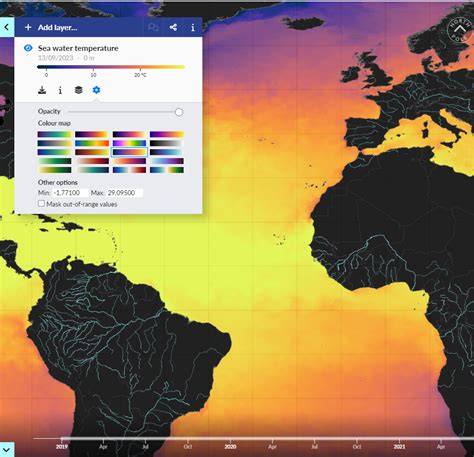Select the blue-green-yellow-red rainbow colour map
Screen dimensions: 474x457
tap(92, 143)
